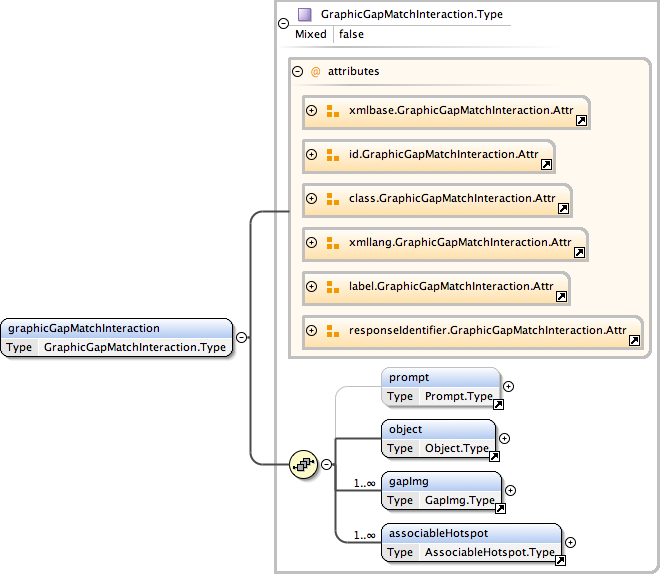
Task: Expand the gapImg element
Action: point(511,490)
